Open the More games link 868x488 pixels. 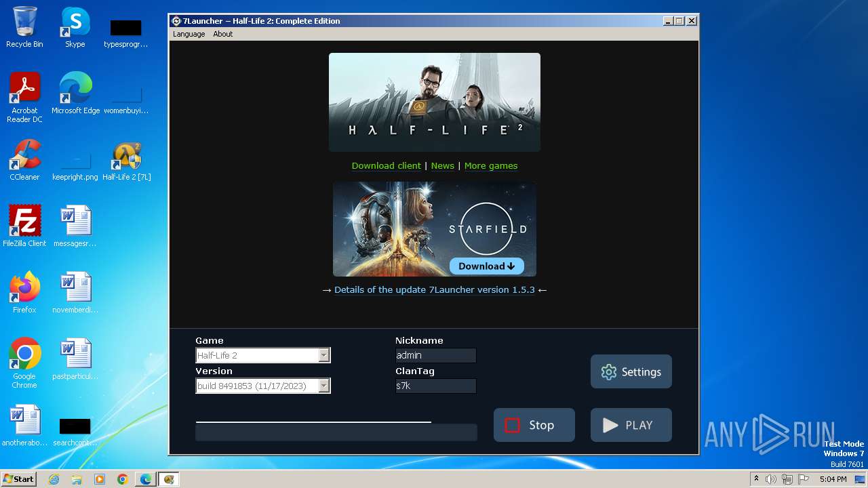click(x=491, y=166)
